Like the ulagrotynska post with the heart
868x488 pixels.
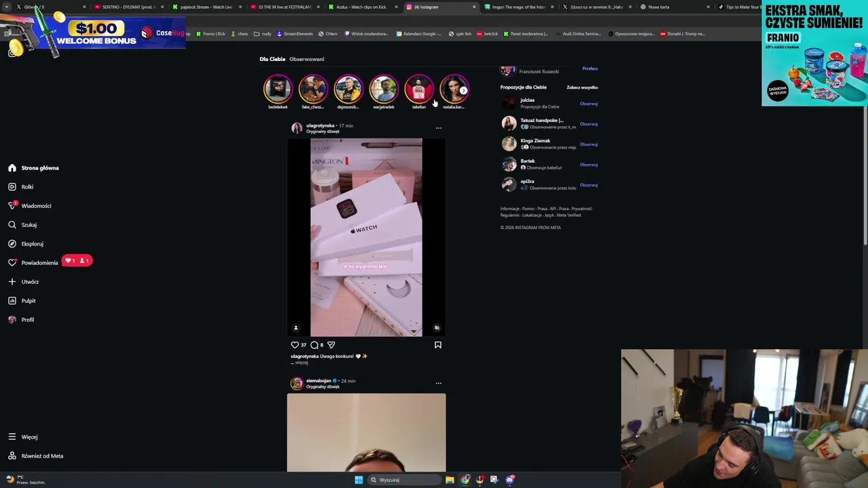click(x=295, y=345)
